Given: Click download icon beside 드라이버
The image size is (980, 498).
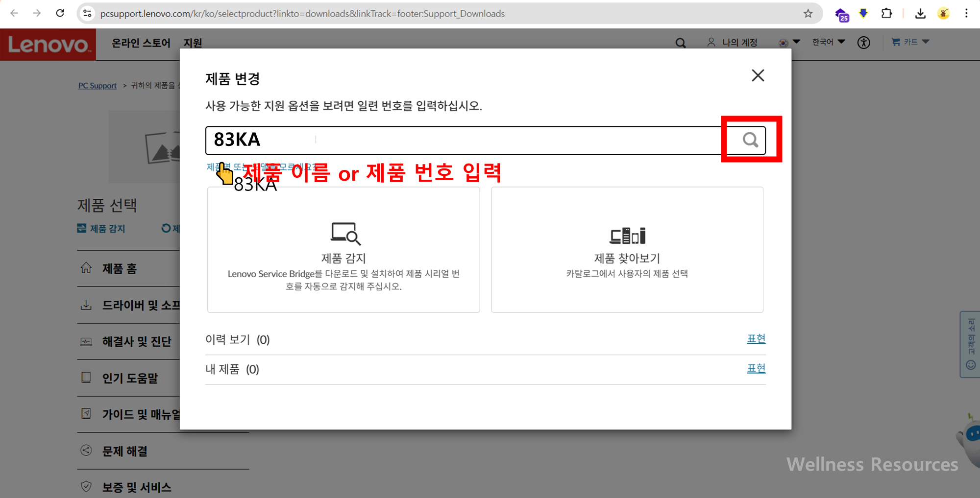Looking at the screenshot, I should (86, 305).
